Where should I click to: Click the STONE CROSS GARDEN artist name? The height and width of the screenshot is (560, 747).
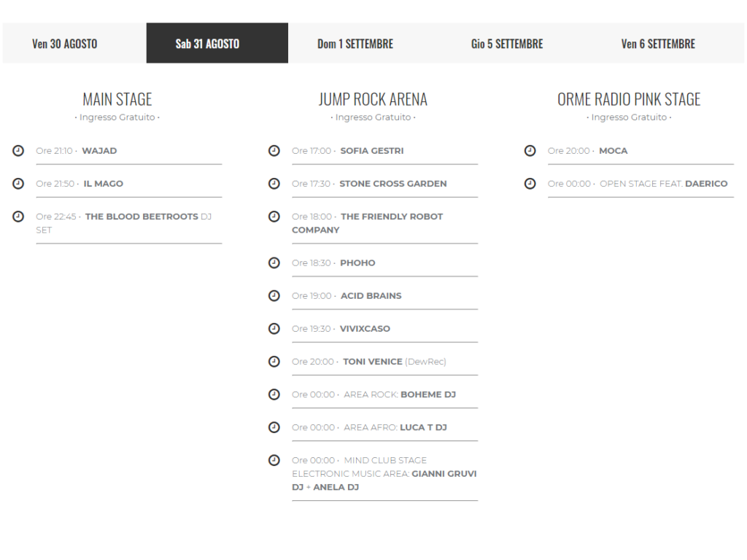[392, 184]
